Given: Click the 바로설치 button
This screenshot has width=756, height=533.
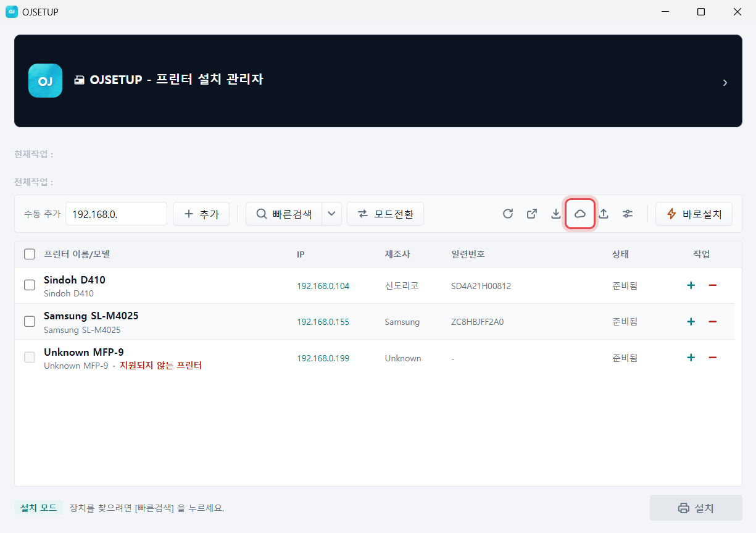Looking at the screenshot, I should [x=694, y=214].
